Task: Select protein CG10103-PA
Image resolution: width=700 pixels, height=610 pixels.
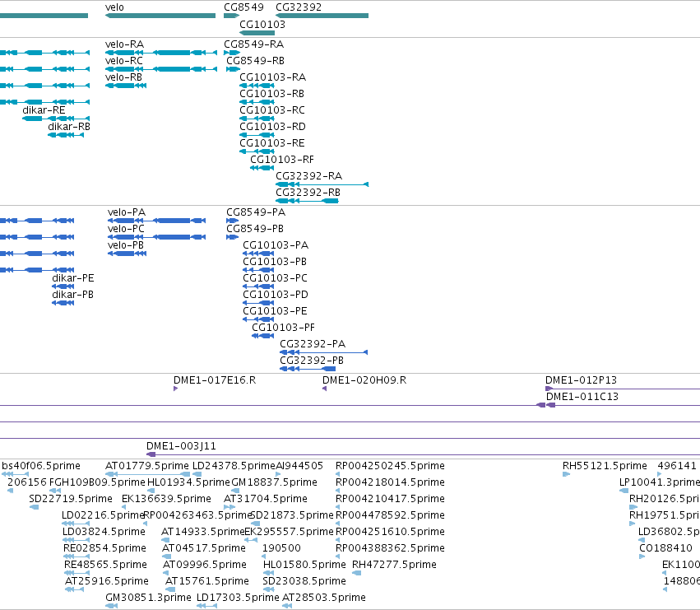Action: point(258,254)
